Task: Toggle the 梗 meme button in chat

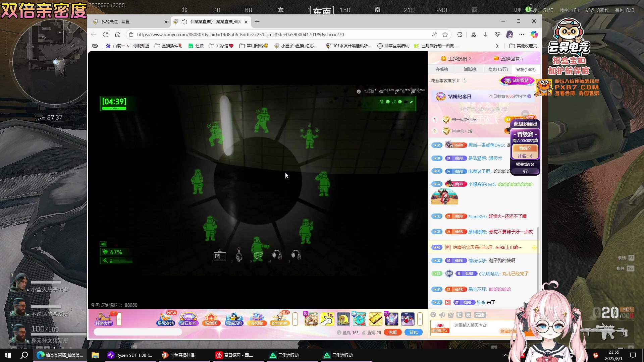Action: (x=468, y=315)
